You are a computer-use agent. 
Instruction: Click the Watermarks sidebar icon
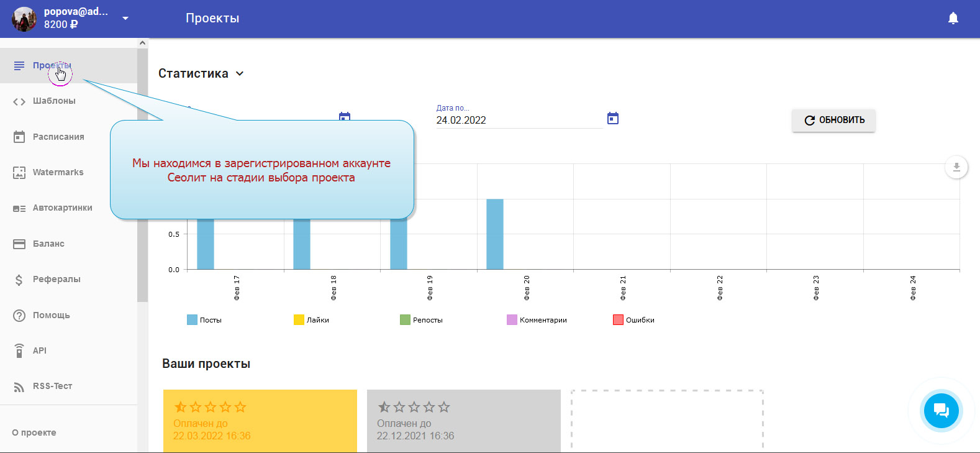pyautogui.click(x=19, y=173)
